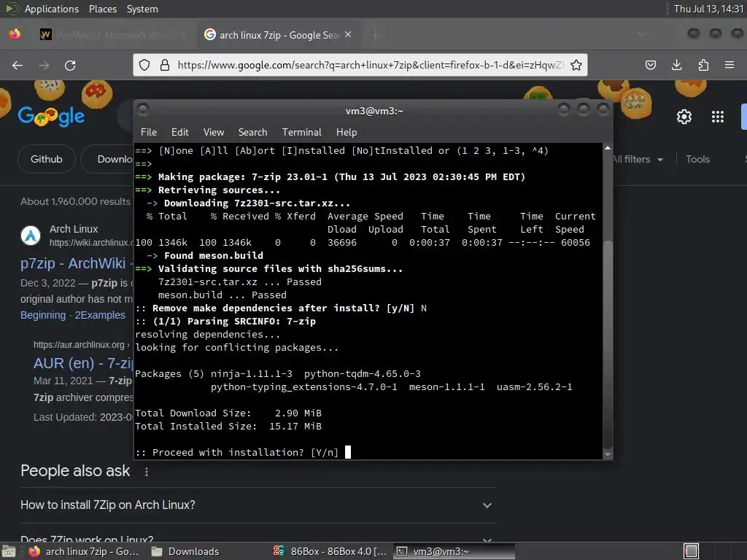This screenshot has width=747, height=560.
Task: Open shield tracking protection icon in address bar
Action: click(x=145, y=65)
